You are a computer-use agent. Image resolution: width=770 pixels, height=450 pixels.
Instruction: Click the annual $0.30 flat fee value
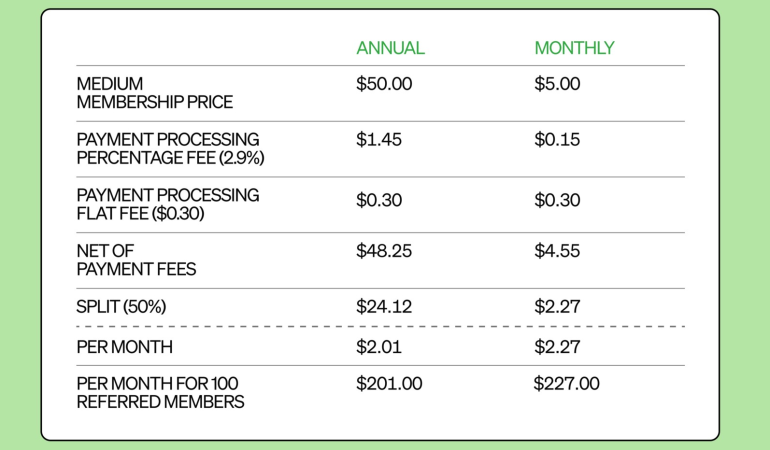click(379, 200)
